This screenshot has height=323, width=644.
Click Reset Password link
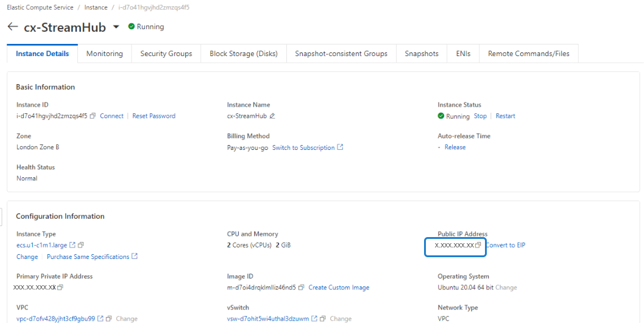pos(154,116)
